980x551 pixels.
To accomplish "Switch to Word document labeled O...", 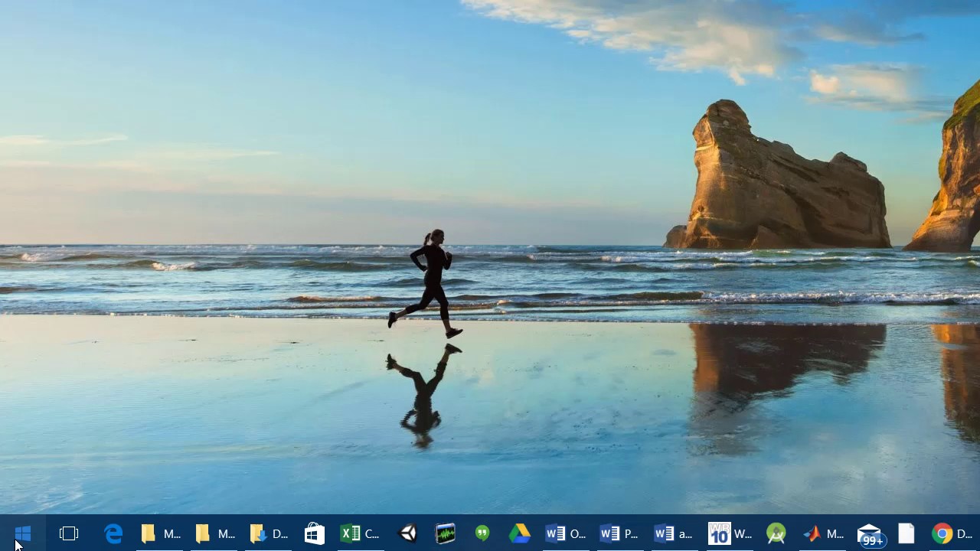I will [x=565, y=533].
